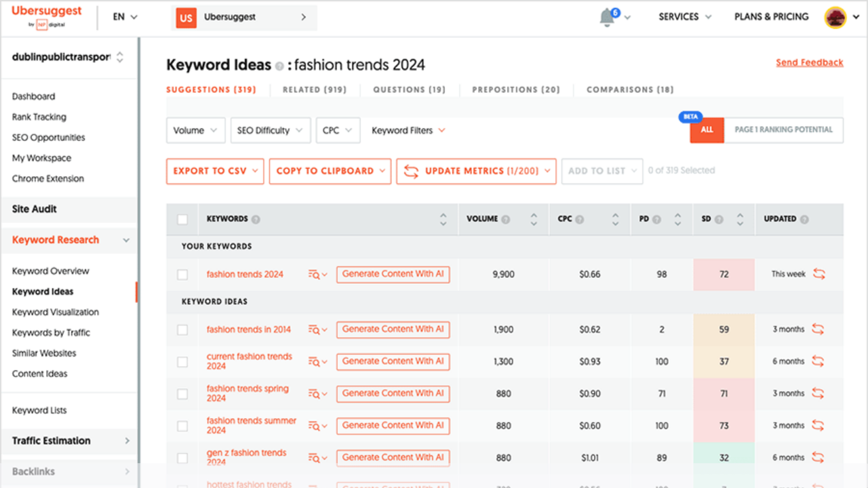Click the Keywords column help icon
The image size is (868, 488).
pos(256,220)
